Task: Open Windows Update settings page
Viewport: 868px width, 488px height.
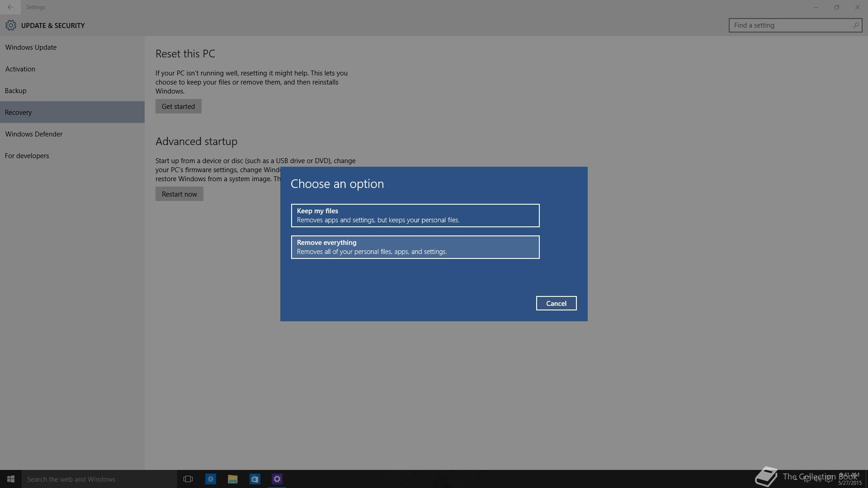Action: [x=72, y=47]
